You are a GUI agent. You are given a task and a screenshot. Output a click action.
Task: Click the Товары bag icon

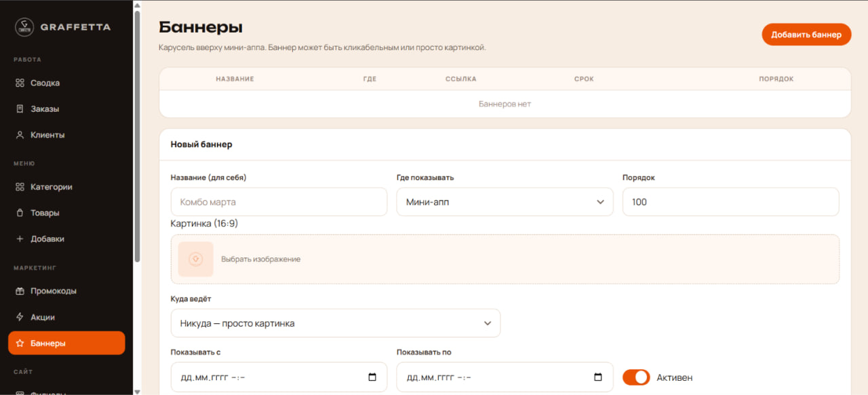click(20, 213)
